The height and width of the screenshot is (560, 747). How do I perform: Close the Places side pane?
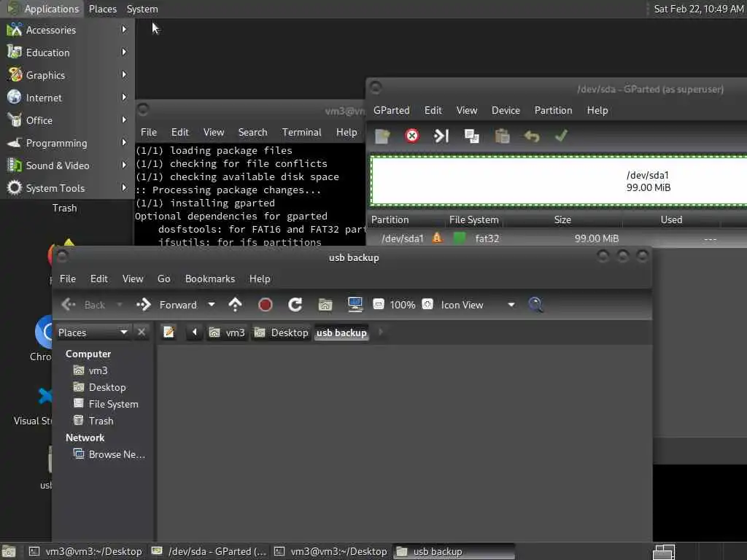tap(142, 332)
